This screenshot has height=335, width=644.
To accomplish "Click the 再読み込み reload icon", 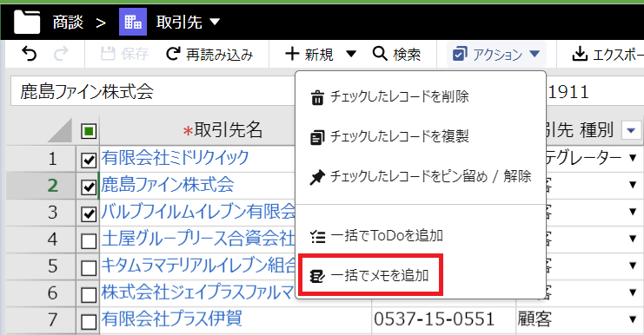I will point(173,54).
